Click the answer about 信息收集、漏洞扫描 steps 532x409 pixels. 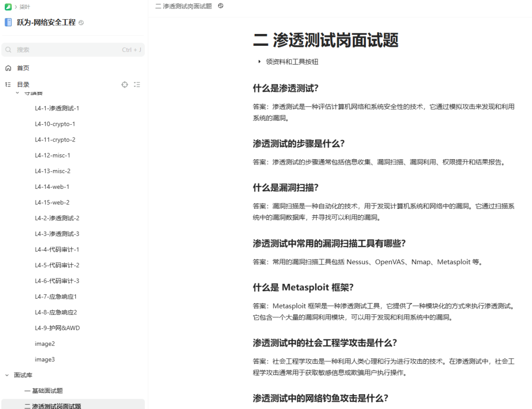click(380, 162)
